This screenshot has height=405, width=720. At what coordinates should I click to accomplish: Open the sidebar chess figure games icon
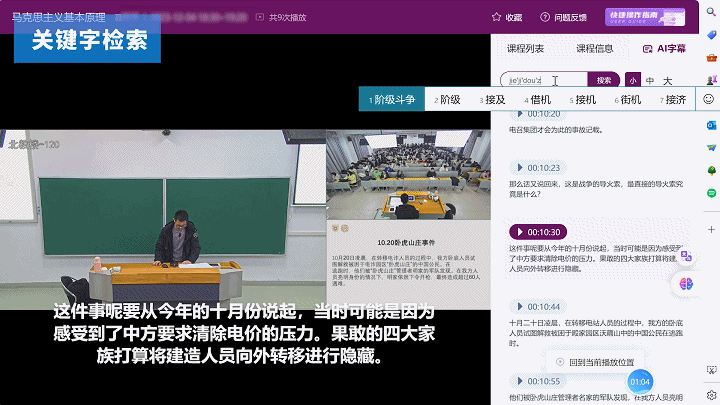tap(711, 80)
